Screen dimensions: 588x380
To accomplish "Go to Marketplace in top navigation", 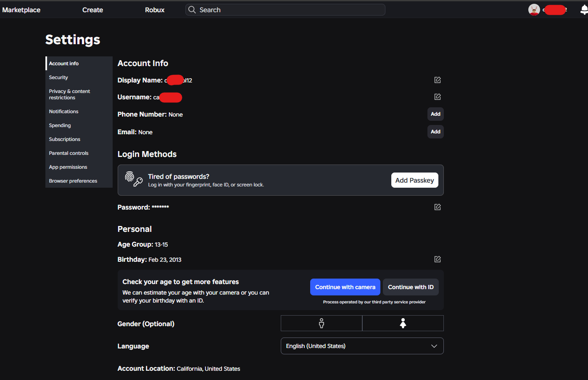I will pos(21,10).
